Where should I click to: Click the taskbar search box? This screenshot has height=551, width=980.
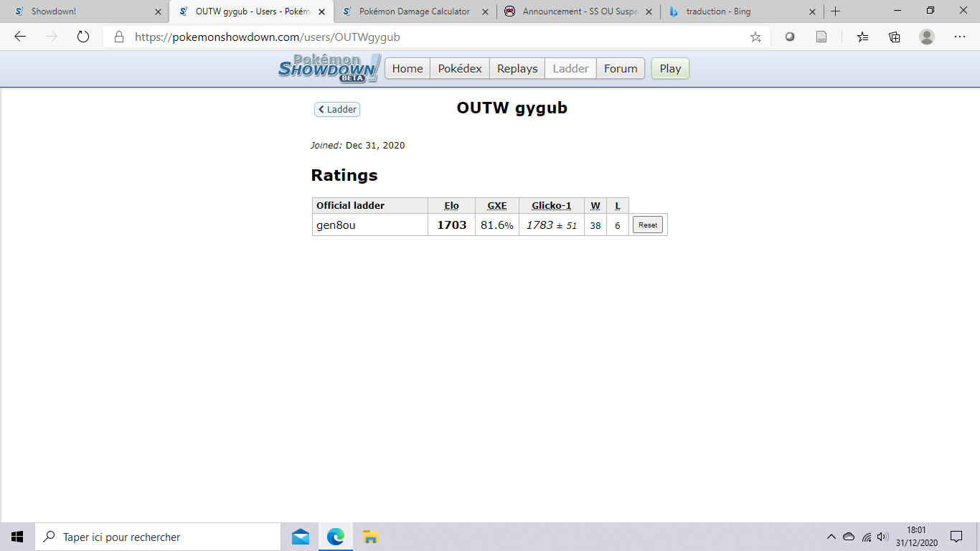coord(158,537)
